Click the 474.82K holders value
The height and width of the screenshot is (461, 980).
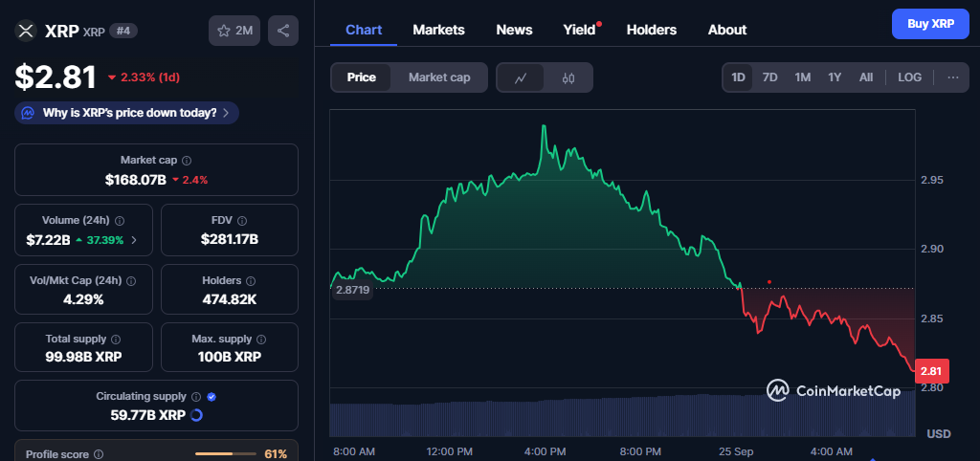click(x=230, y=299)
